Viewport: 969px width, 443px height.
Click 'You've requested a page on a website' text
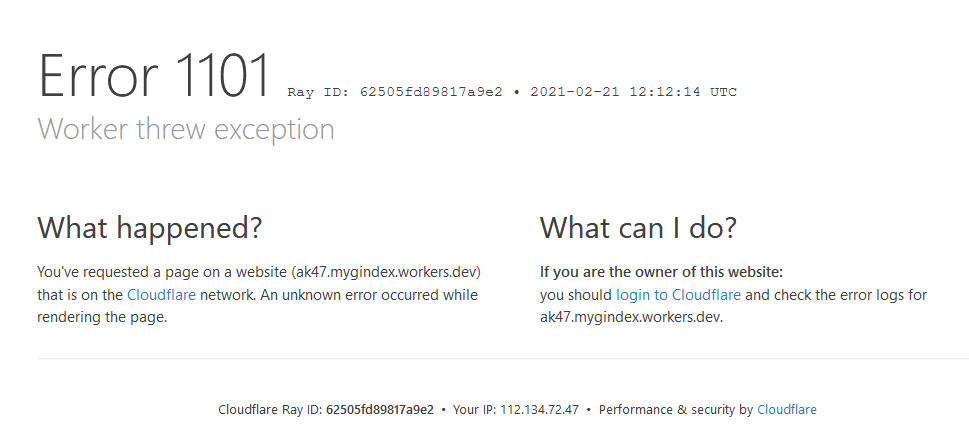[162, 272]
